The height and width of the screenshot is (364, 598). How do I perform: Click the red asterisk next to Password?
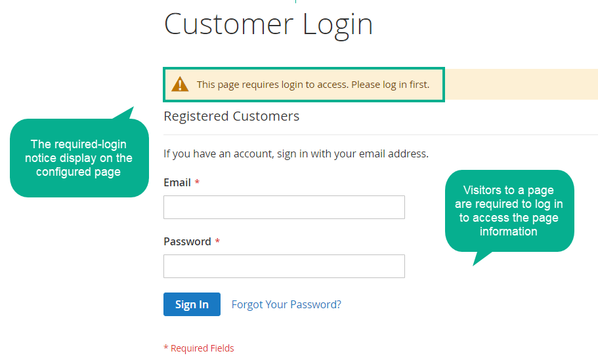217,241
